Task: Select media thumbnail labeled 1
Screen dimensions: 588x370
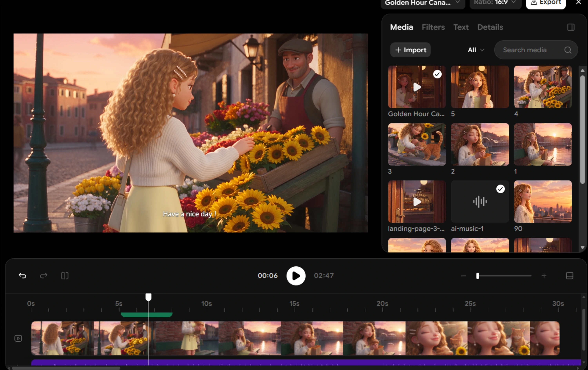Action: tap(543, 144)
